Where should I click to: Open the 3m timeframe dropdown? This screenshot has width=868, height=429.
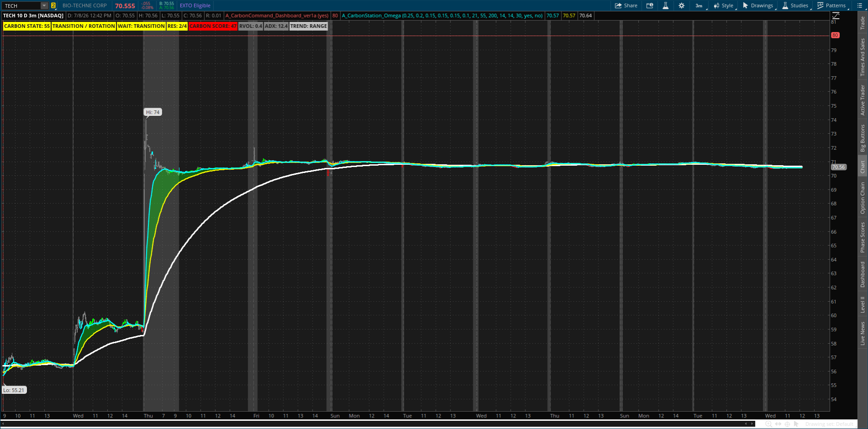pyautogui.click(x=699, y=5)
